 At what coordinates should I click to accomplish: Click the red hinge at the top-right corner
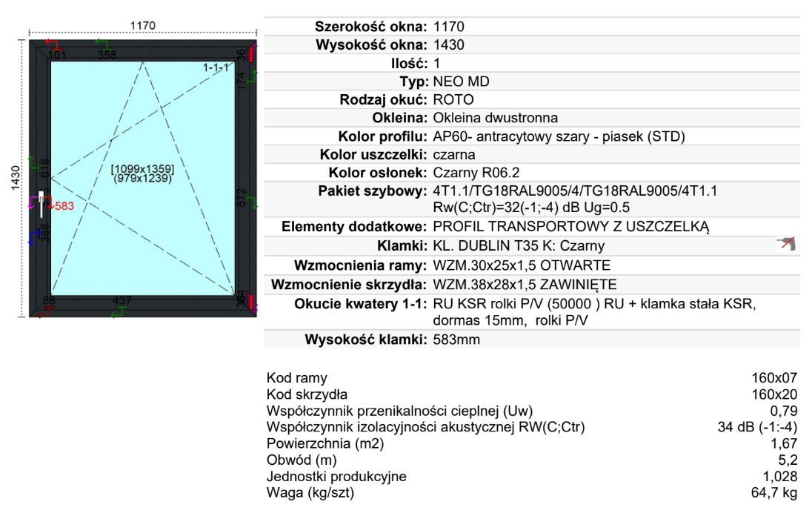coord(253,53)
